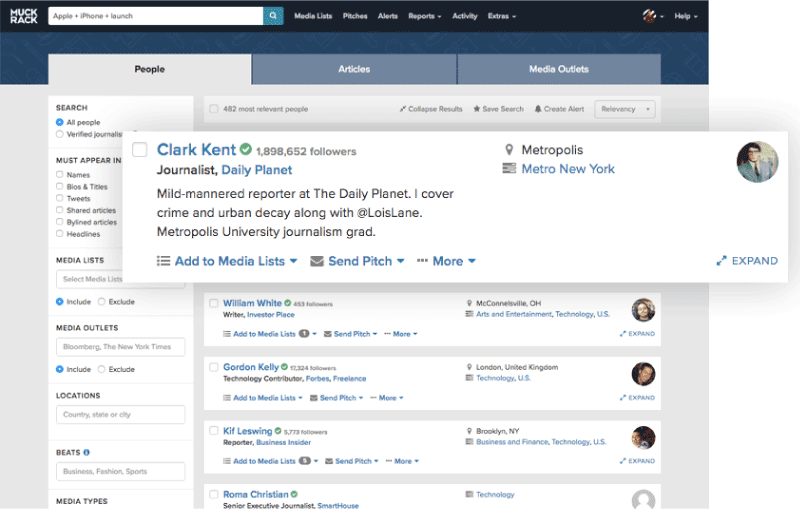Select the All people radio button
Viewport: 800px width, 530px height.
(60, 122)
